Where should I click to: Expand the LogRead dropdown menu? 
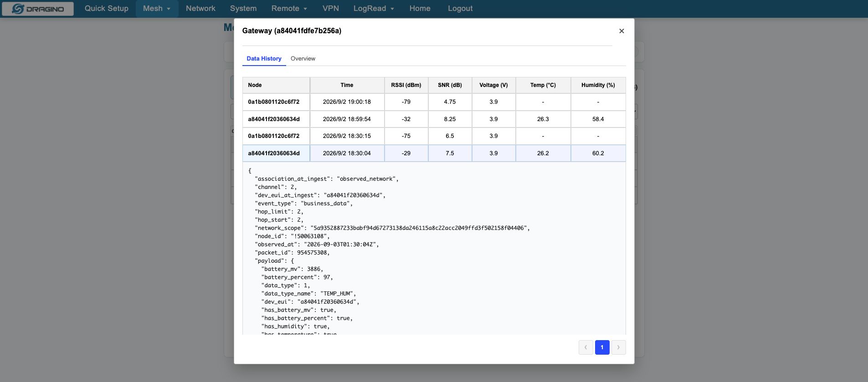374,9
